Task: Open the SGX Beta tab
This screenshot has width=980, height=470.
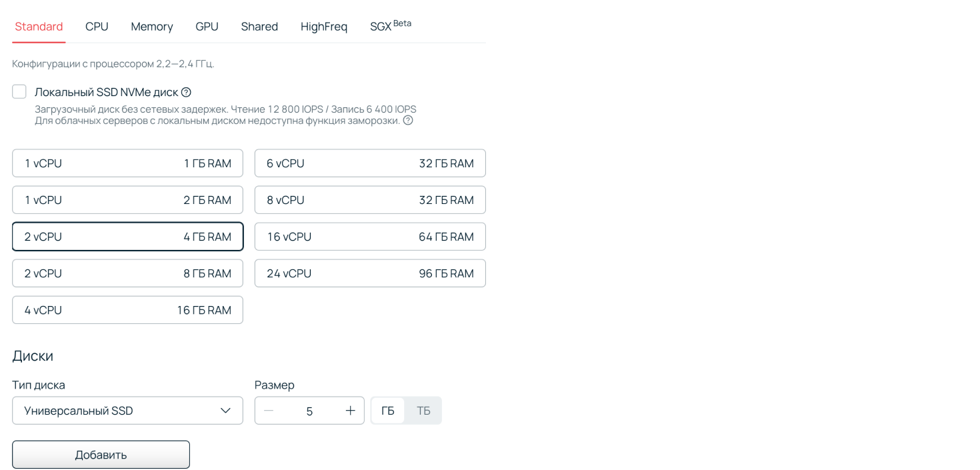Action: (390, 25)
